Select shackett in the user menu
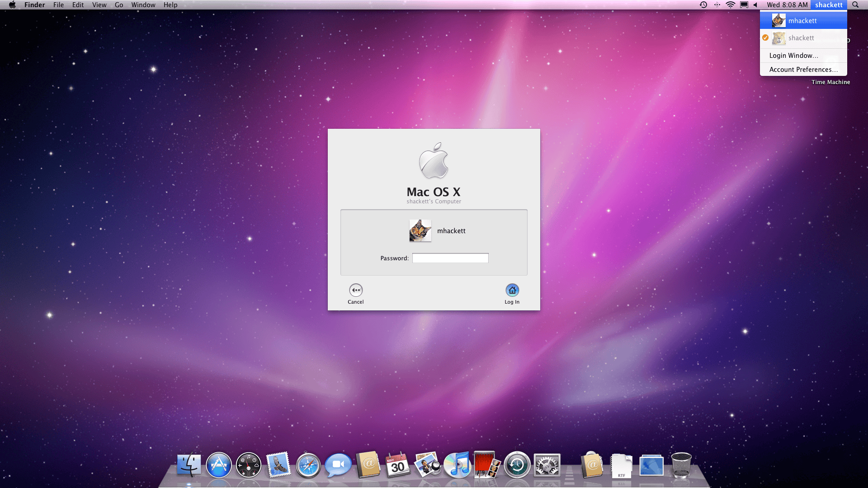 click(x=803, y=38)
